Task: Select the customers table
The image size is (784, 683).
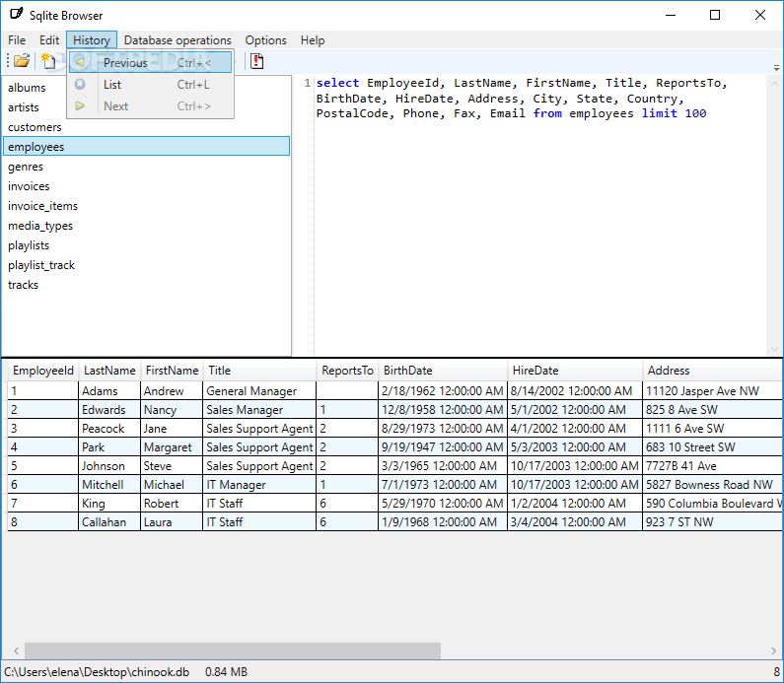Action: point(146,127)
